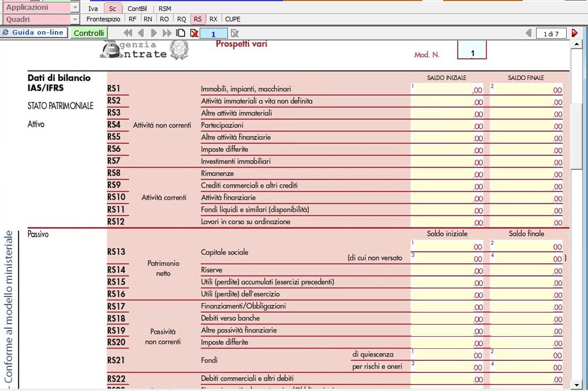Click RS16 Utili (perdite) dell'esercizio saldo iniziale field
The width and height of the screenshot is (588, 391).
pyautogui.click(x=447, y=294)
